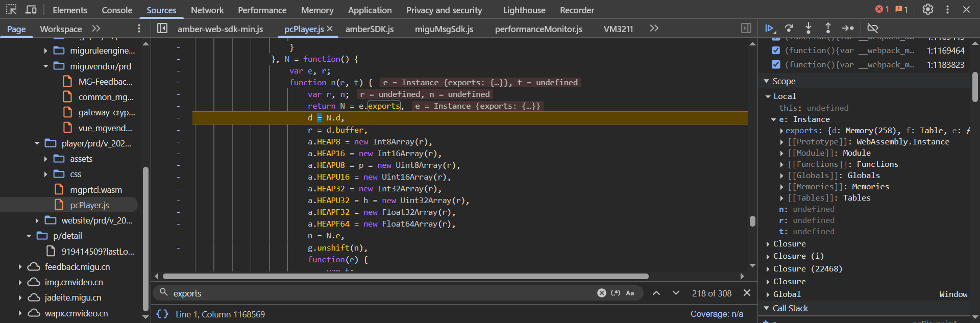Hide the navigator sidebar toggle icon
Screen dimensions: 980x323
coord(162,29)
